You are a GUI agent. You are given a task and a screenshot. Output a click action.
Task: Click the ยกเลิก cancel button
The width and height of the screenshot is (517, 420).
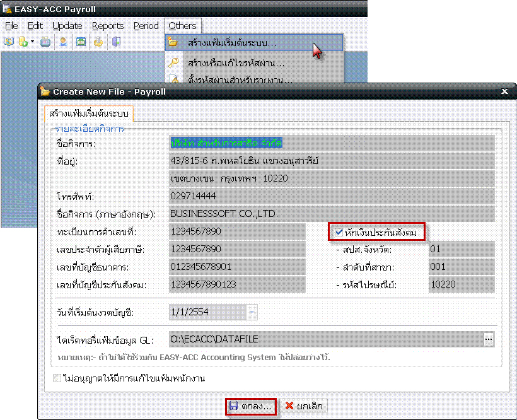(303, 406)
